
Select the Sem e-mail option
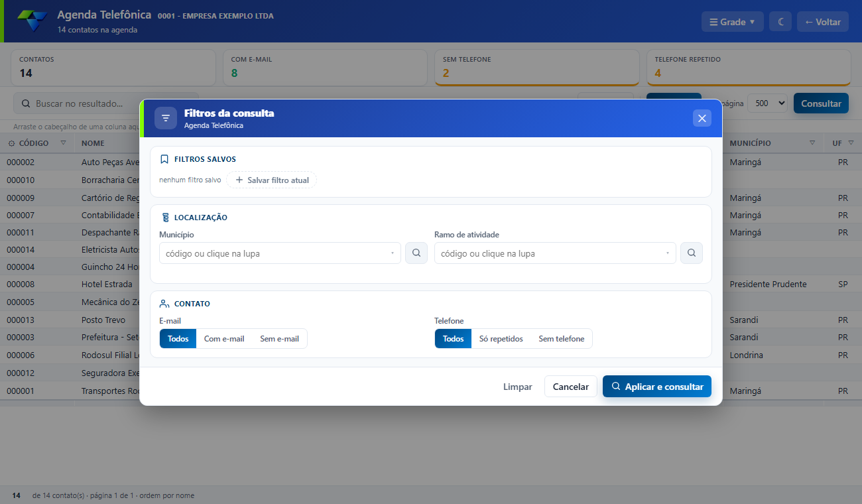click(x=279, y=339)
